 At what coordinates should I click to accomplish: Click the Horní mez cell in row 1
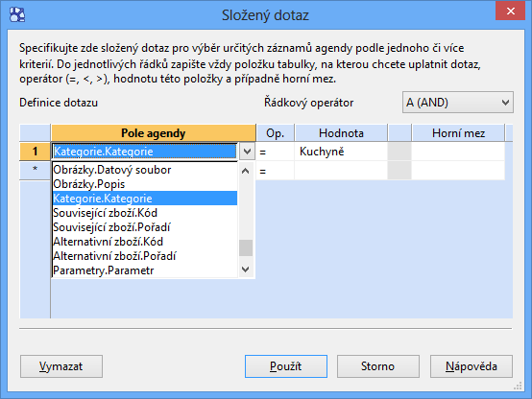(458, 152)
